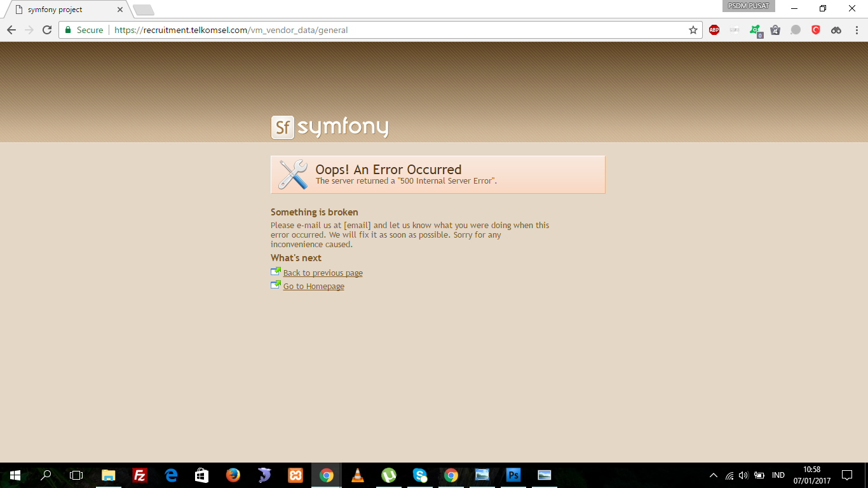Click the Symfony logo
Viewport: 868px width, 488px height.
pyautogui.click(x=330, y=127)
